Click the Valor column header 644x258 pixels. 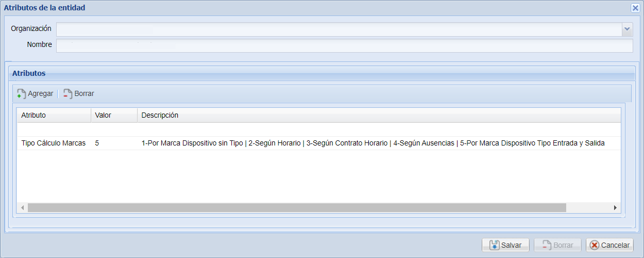click(x=114, y=115)
